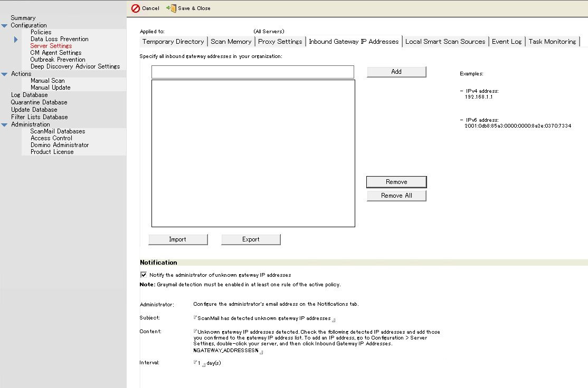This screenshot has width=588, height=388.
Task: Toggle the unknown gateway notification checkbox
Action: pyautogui.click(x=144, y=275)
